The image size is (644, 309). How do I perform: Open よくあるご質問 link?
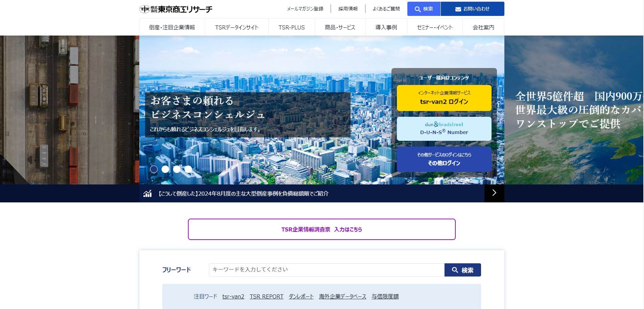386,9
